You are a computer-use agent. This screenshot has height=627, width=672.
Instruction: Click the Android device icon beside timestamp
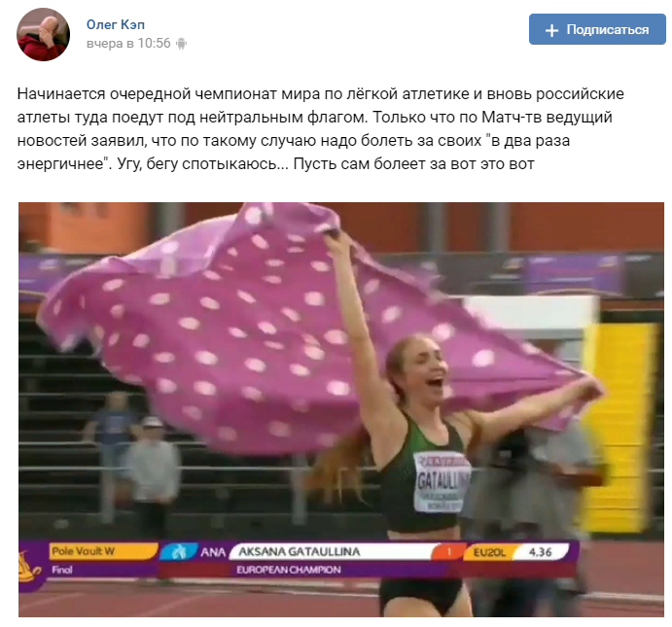(x=182, y=43)
